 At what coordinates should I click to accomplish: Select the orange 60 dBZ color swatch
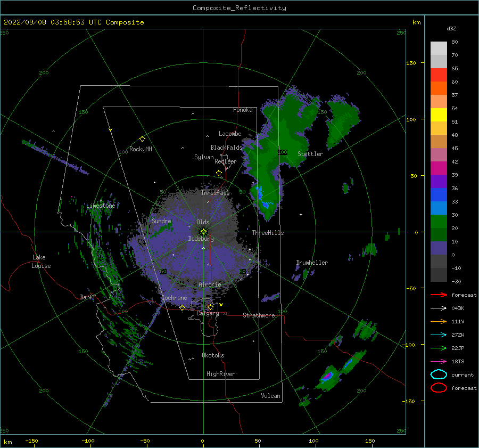[x=439, y=88]
